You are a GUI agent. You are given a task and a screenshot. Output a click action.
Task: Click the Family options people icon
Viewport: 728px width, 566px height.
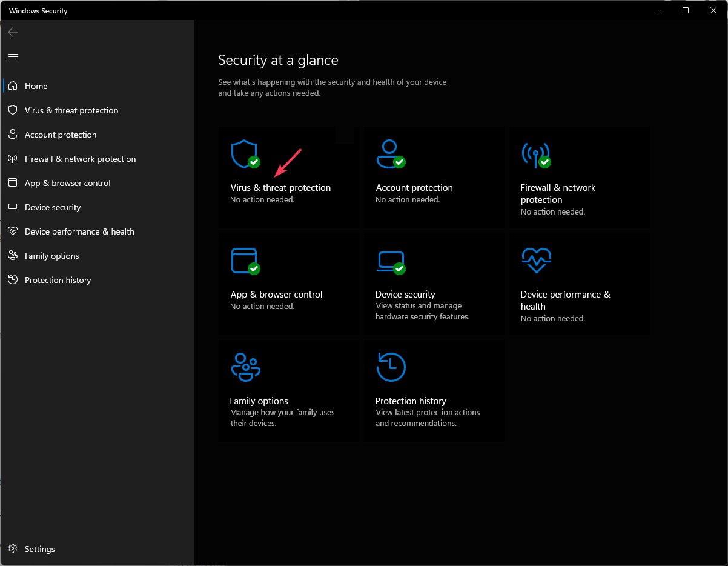[x=245, y=367]
